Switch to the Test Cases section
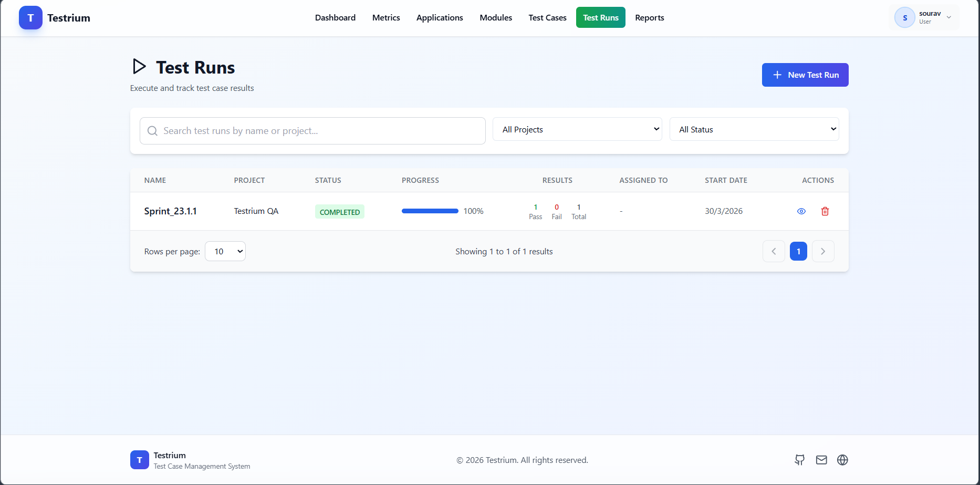 [547, 18]
